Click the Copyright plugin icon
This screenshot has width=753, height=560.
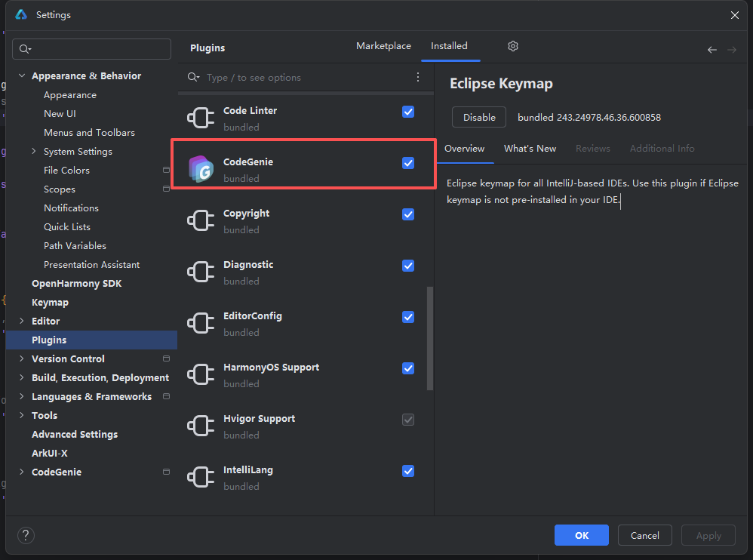[201, 220]
